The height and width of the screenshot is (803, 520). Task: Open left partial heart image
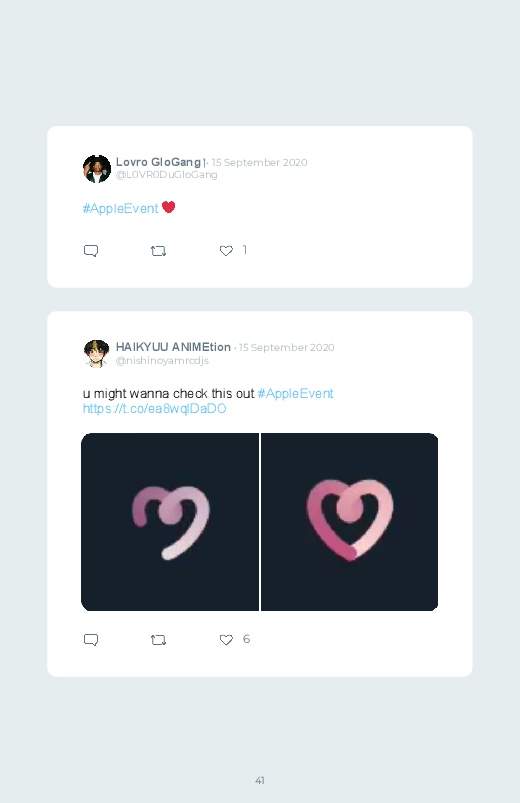(170, 522)
